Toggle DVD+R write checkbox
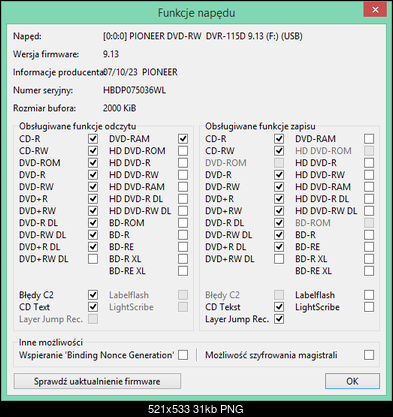The width and height of the screenshot is (393, 417). coord(279,199)
